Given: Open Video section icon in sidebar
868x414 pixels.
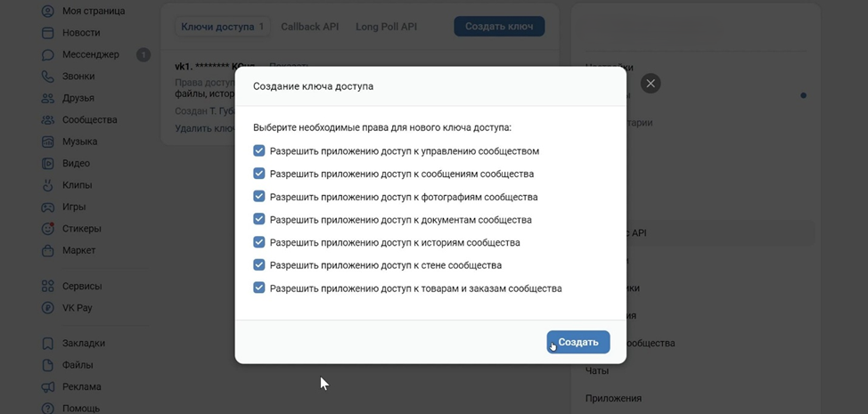Looking at the screenshot, I should (47, 164).
